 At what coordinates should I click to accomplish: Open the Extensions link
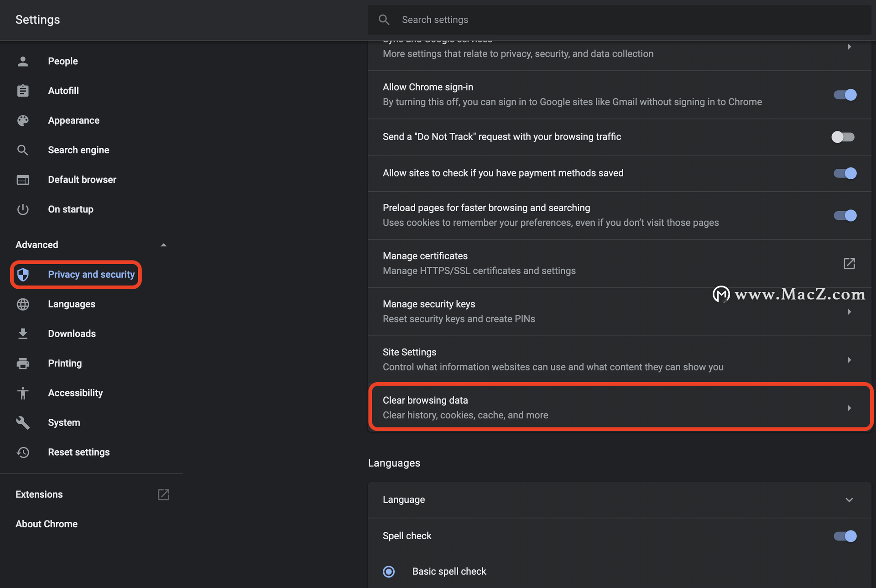tap(39, 494)
